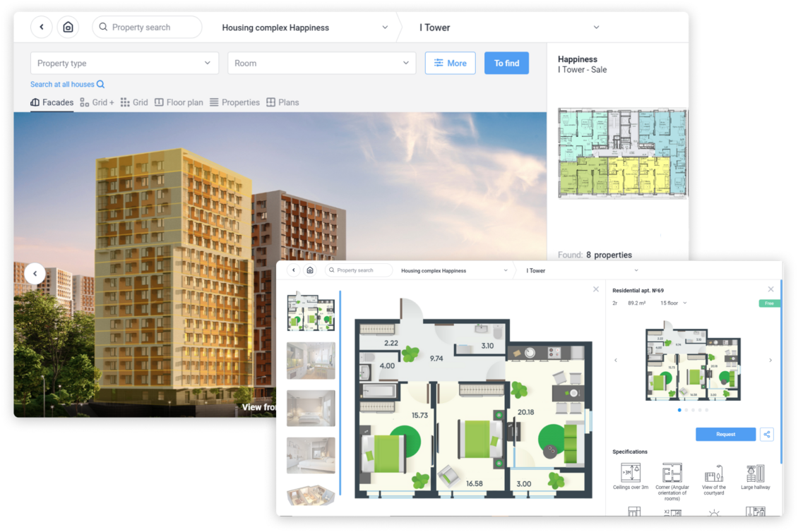Click the To find button
This screenshot has width=798, height=532.
point(506,63)
